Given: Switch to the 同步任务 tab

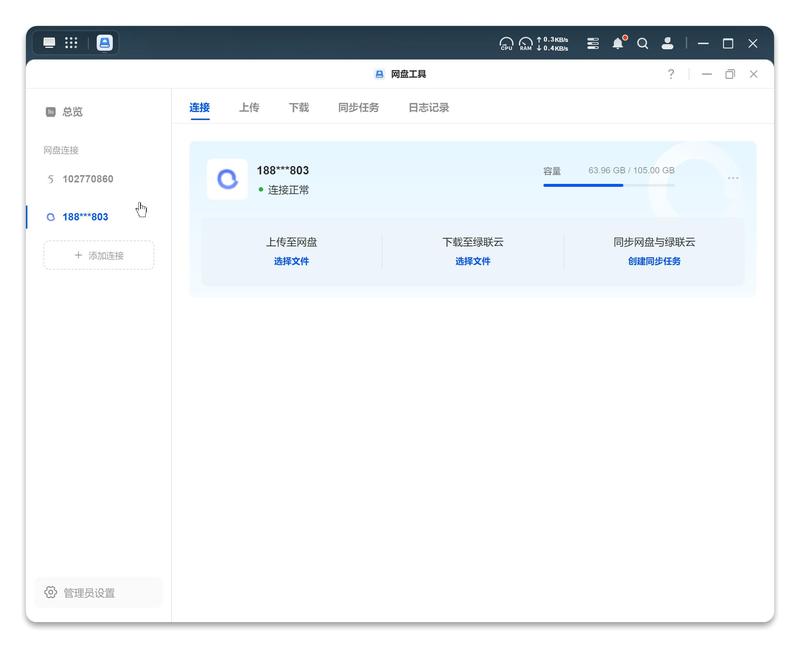Looking at the screenshot, I should point(359,107).
